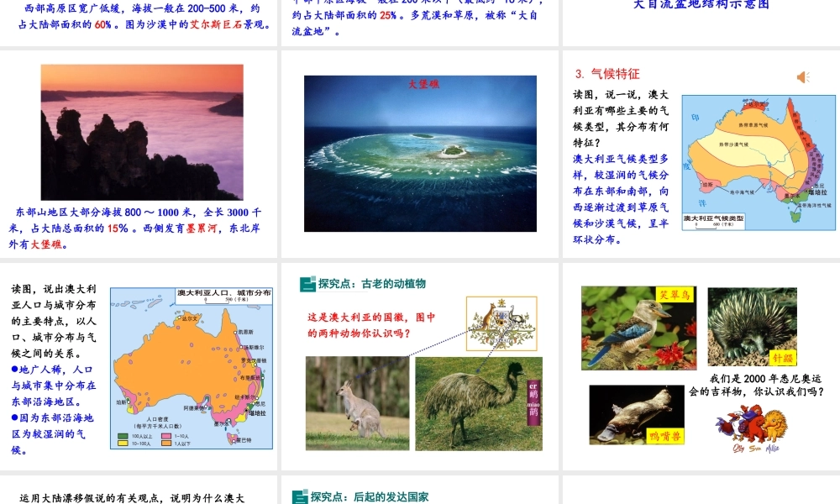Click the purple 鸸鹋 pronunciation label
This screenshot has height=504, width=840.
pyautogui.click(x=533, y=402)
